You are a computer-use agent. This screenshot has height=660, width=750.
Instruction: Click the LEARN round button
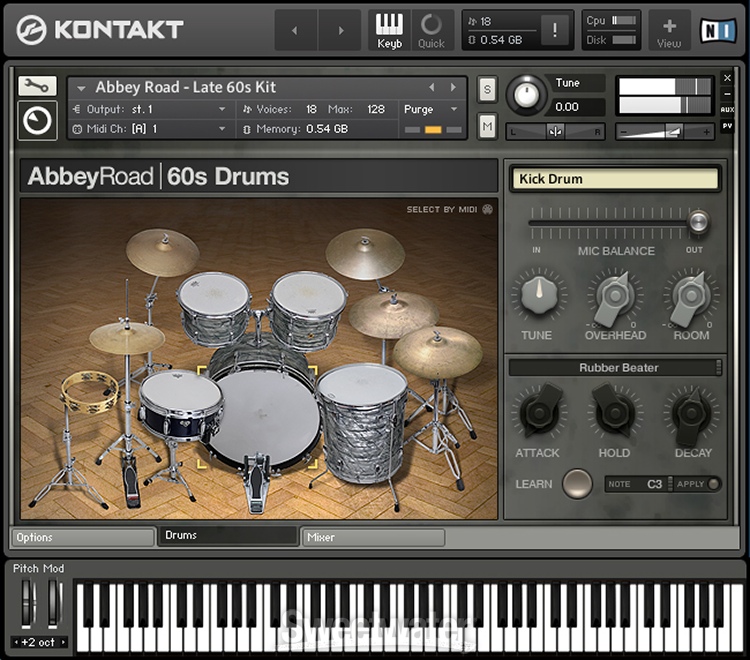pyautogui.click(x=577, y=484)
